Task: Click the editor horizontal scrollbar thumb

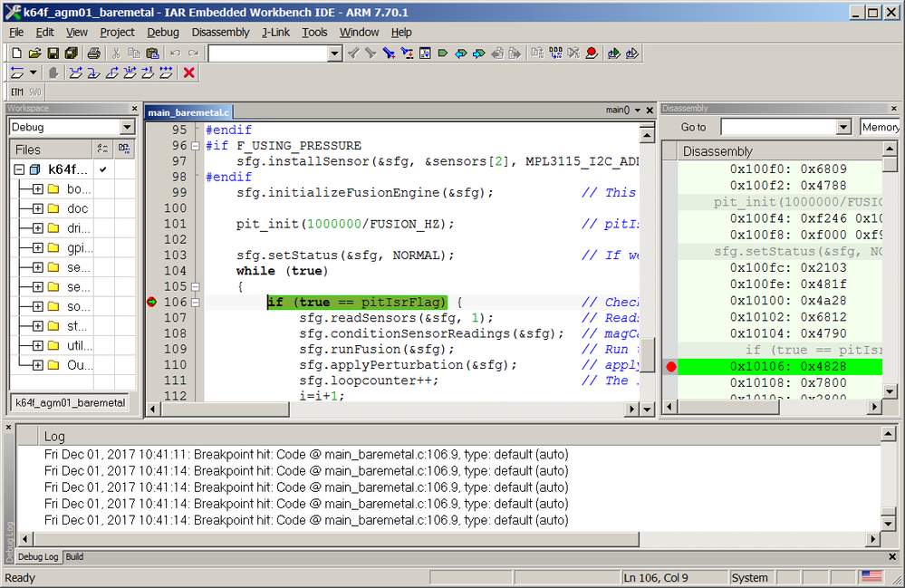Action: click(x=226, y=410)
